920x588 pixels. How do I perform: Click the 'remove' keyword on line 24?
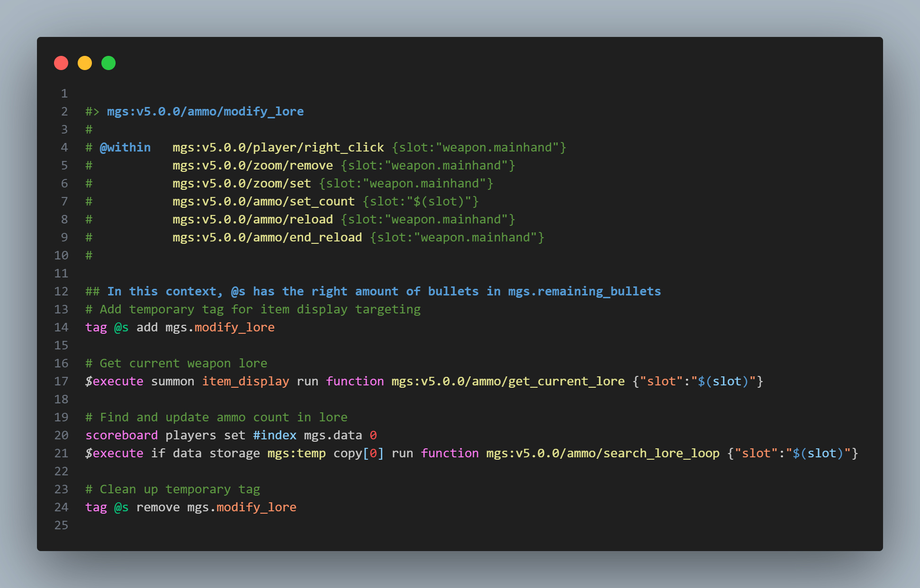158,507
